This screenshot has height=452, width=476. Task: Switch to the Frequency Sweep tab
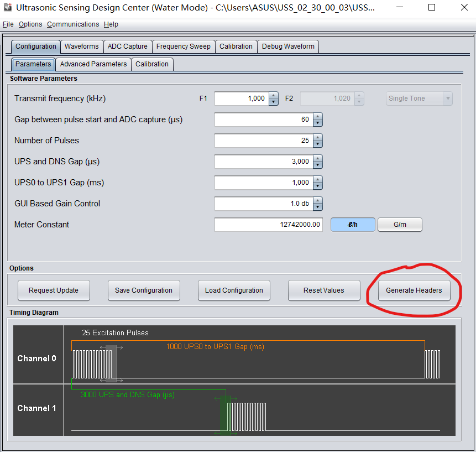point(184,46)
